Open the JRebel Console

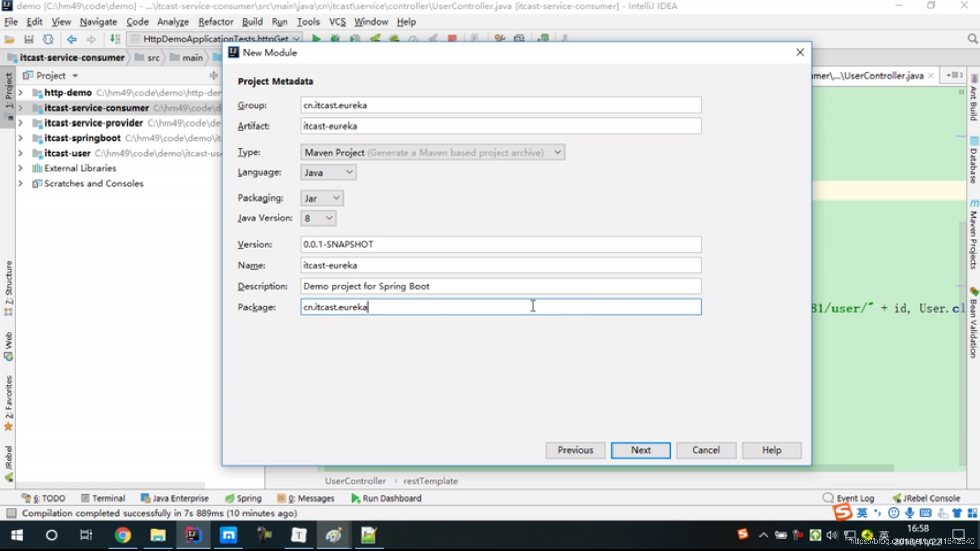pyautogui.click(x=926, y=498)
